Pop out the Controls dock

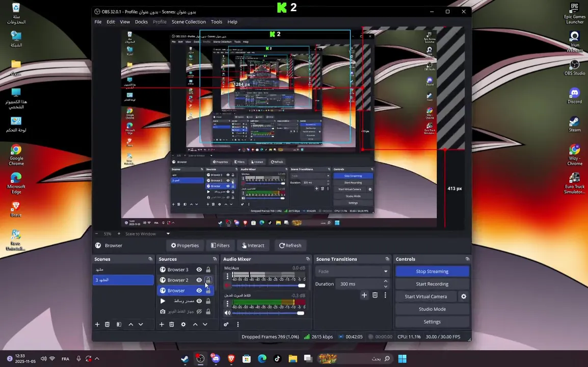coord(467,259)
